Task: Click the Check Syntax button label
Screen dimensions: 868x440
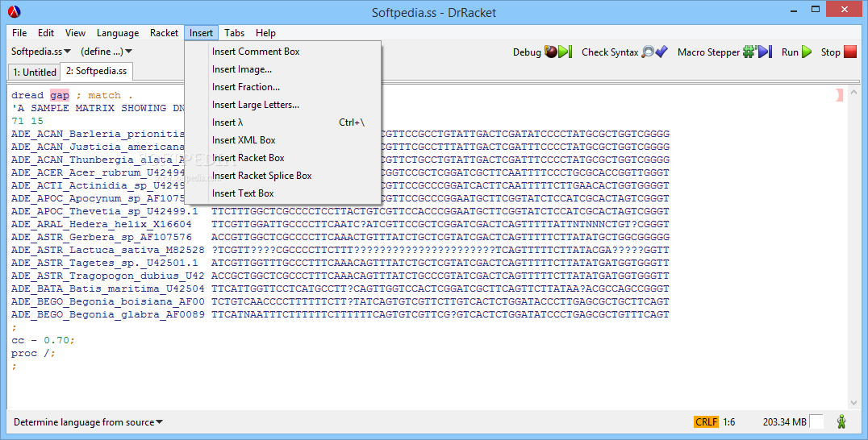Action: point(610,52)
